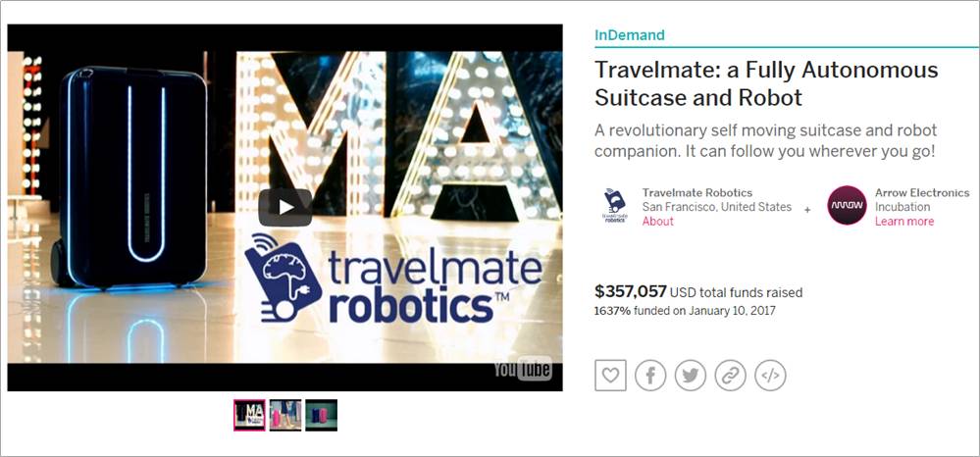Open the InDemand tab label

click(630, 35)
